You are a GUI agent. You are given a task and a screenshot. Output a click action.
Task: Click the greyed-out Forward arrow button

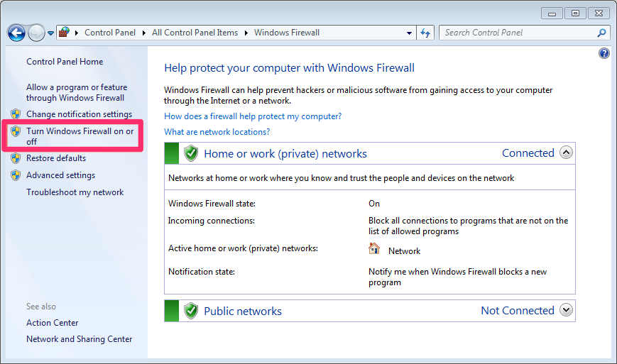(x=37, y=33)
